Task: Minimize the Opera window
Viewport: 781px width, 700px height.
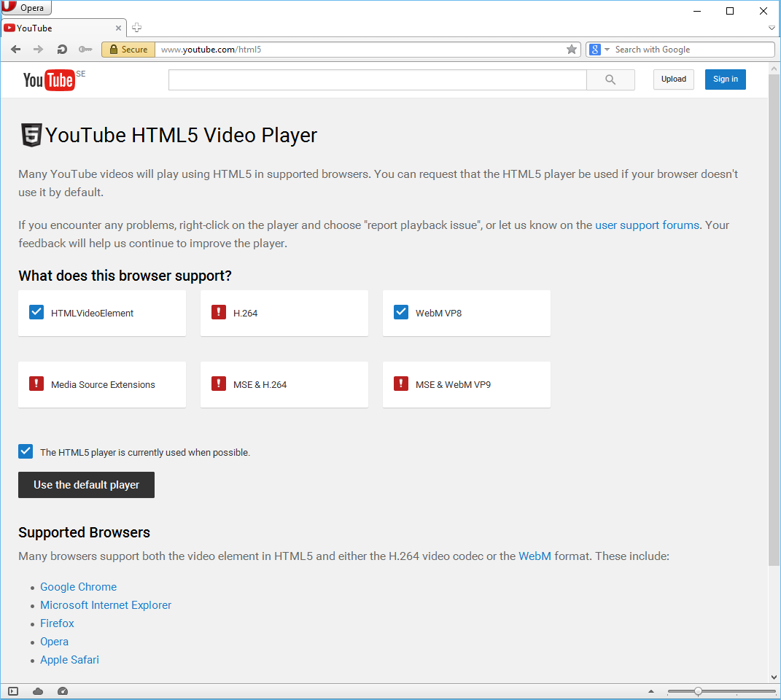Action: tap(697, 10)
